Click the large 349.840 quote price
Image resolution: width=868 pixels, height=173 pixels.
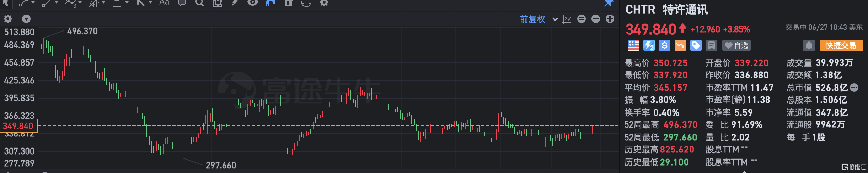point(651,29)
